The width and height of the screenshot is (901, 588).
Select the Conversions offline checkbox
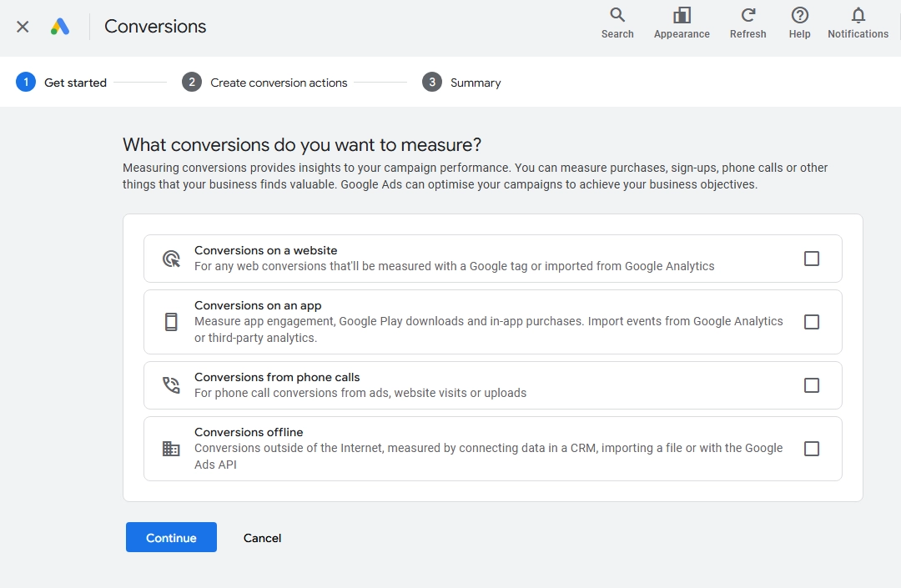(x=812, y=449)
